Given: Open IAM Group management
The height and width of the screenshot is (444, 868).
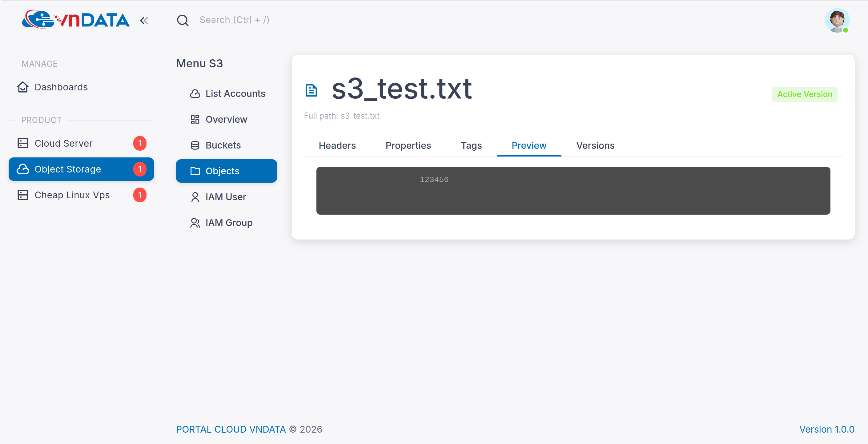Looking at the screenshot, I should pos(229,223).
